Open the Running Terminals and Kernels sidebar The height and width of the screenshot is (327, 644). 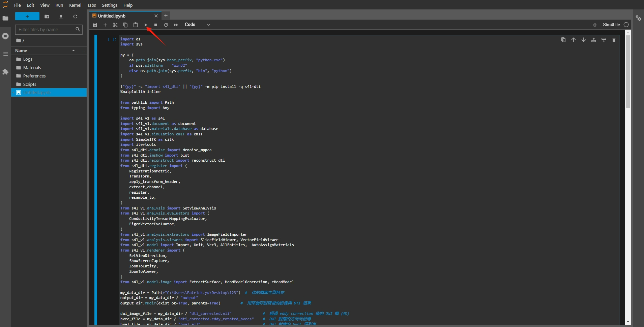[x=5, y=36]
